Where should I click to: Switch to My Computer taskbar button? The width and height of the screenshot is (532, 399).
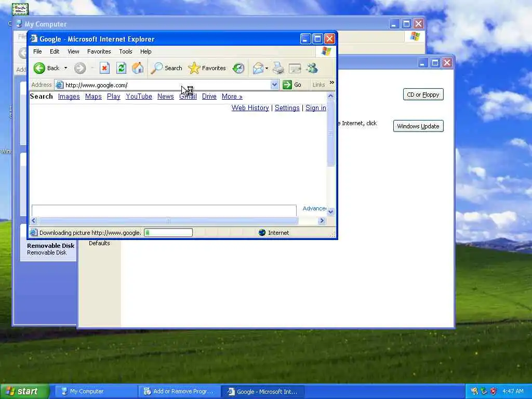96,391
